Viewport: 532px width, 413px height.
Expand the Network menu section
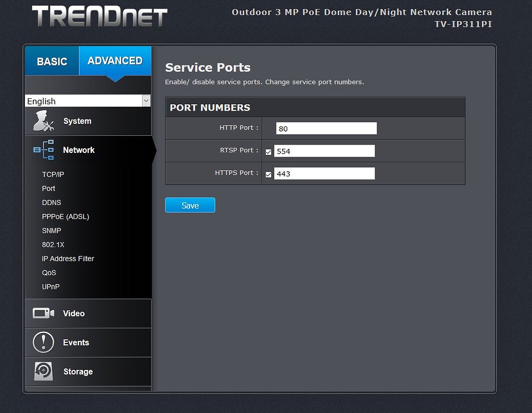click(78, 150)
